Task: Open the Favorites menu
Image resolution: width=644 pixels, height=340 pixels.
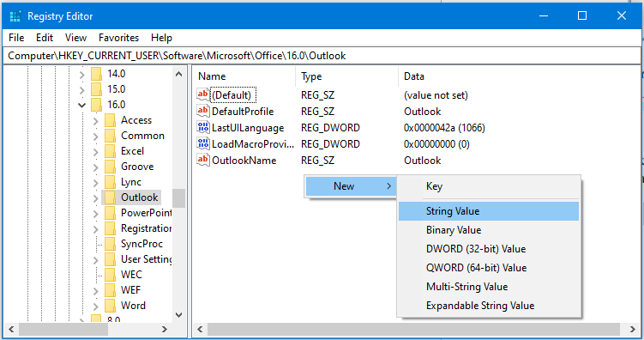Action: [x=118, y=38]
